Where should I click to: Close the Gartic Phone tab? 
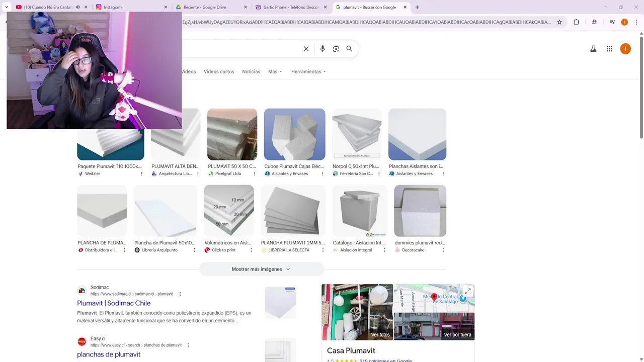325,7
